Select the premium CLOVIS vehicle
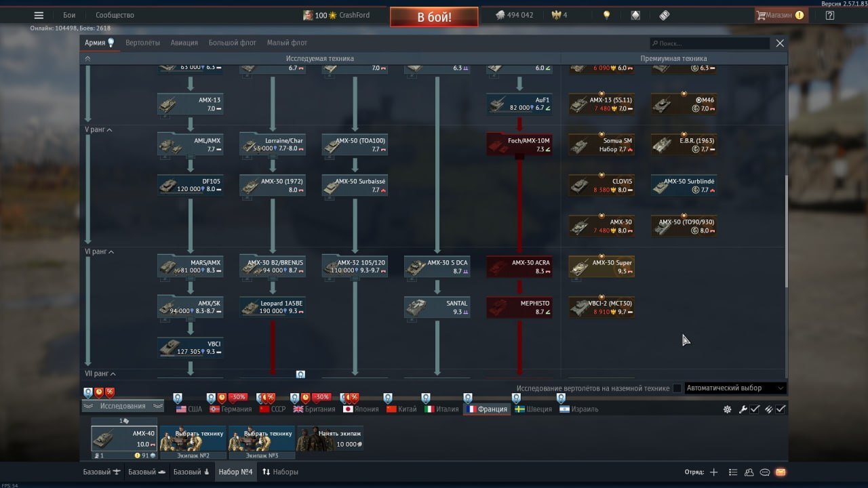 pyautogui.click(x=601, y=186)
